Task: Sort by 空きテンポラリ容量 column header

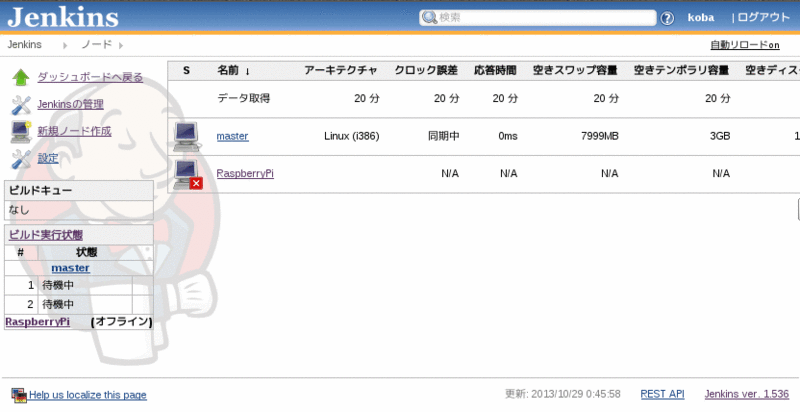Action: [682, 70]
